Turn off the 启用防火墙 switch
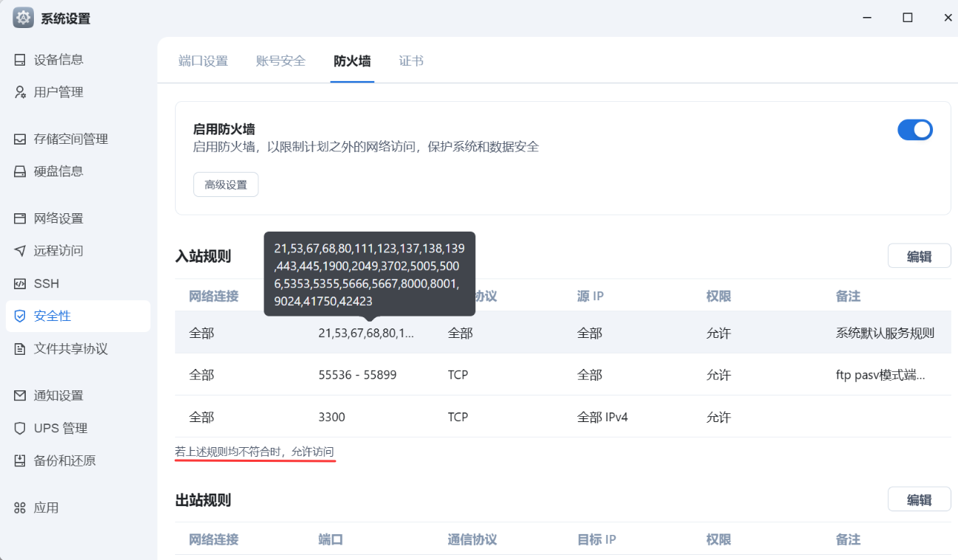Image resolution: width=958 pixels, height=560 pixels. pos(915,130)
